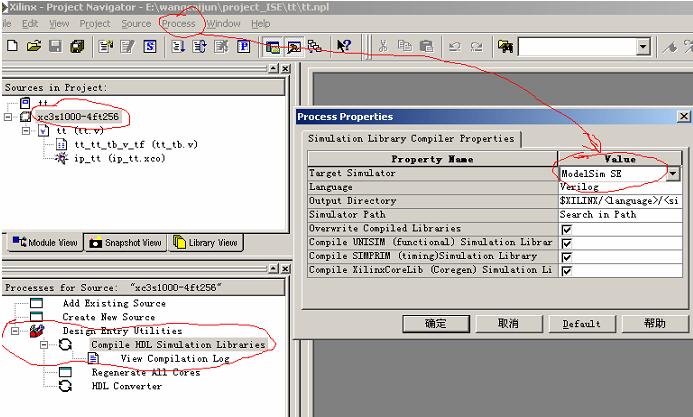The height and width of the screenshot is (417, 693).
Task: Close the Process Properties dialog
Action: coord(684,116)
